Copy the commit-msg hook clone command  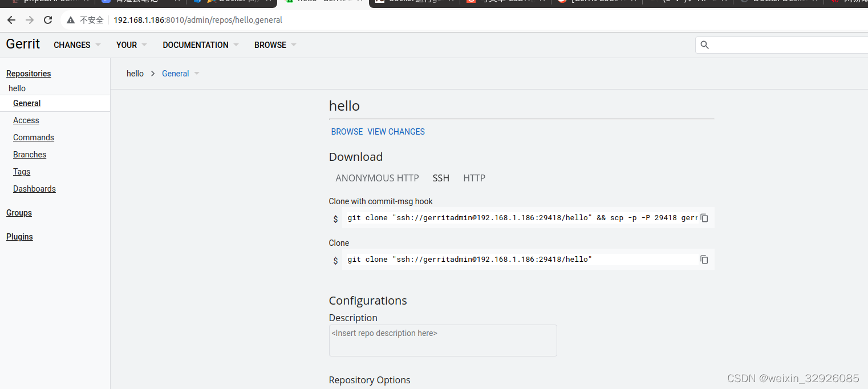[x=704, y=218]
